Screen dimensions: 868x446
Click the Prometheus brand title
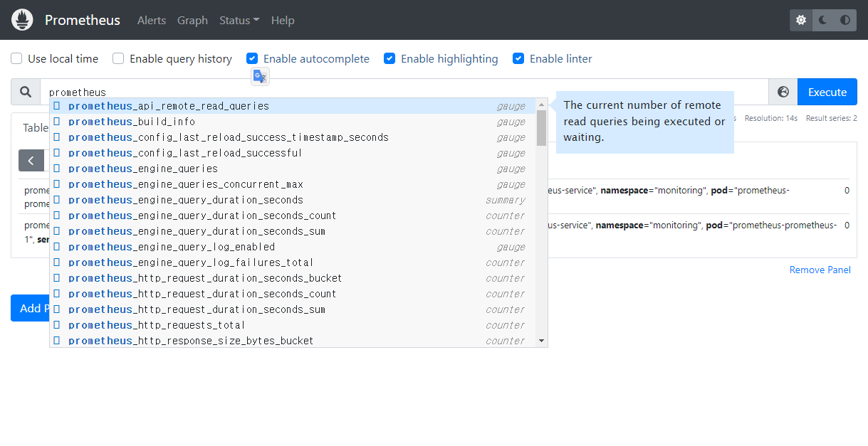click(83, 20)
